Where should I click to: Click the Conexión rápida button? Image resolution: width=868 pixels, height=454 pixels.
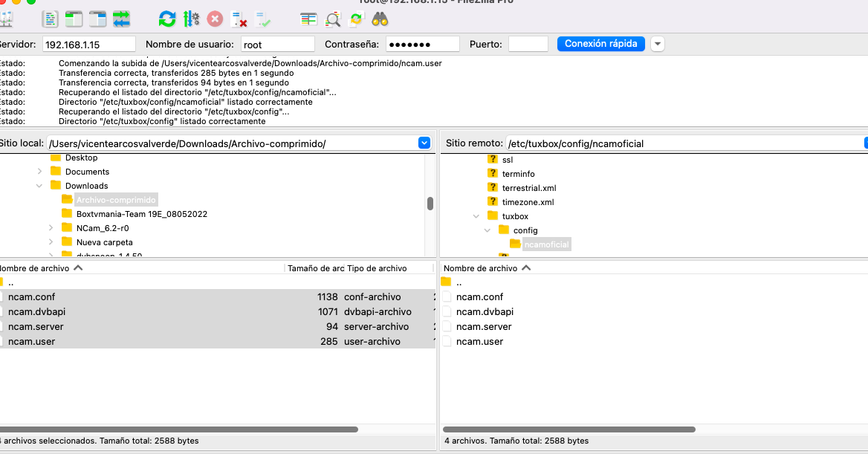[600, 44]
